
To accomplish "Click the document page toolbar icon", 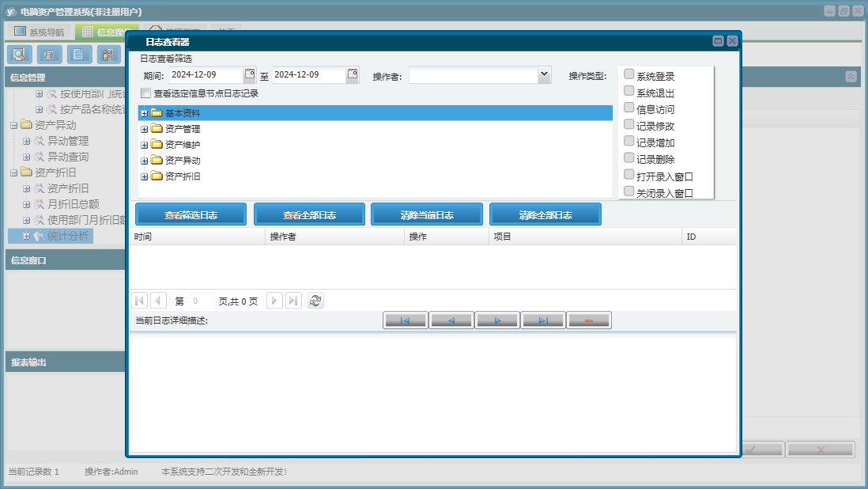I will (79, 55).
